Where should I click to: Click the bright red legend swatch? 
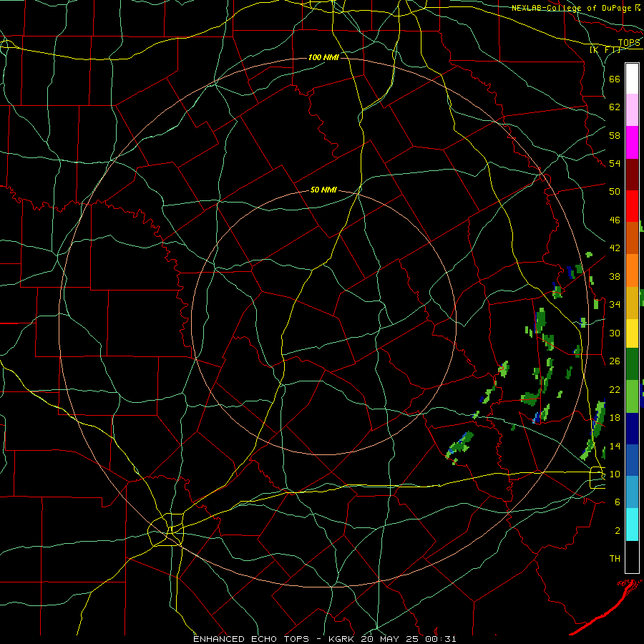tap(632, 206)
